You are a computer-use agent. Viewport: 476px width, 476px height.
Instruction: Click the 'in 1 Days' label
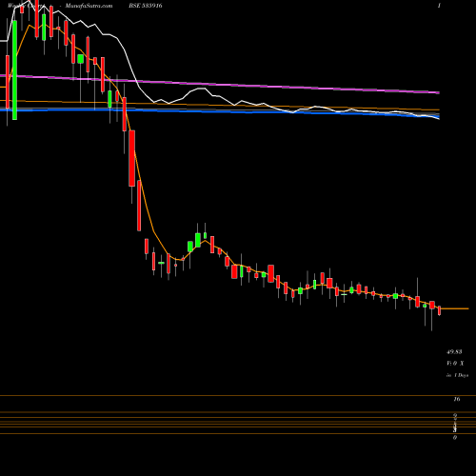pos(457,375)
